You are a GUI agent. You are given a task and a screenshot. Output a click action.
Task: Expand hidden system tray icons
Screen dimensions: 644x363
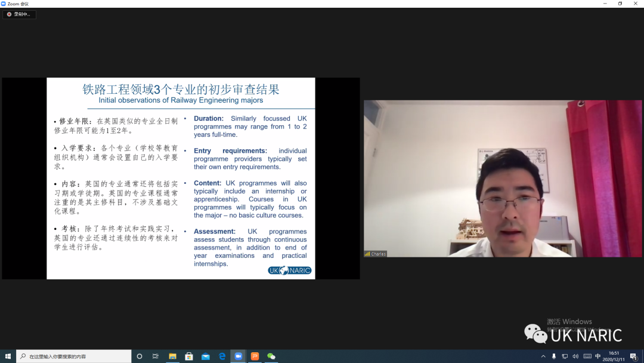click(543, 356)
